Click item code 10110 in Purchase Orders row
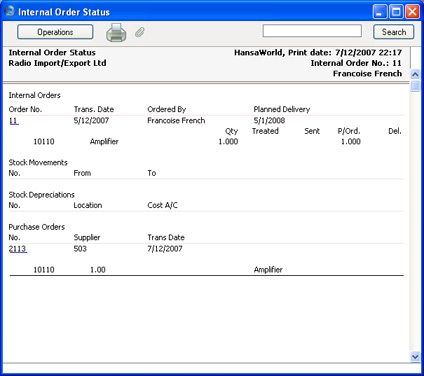 click(44, 270)
